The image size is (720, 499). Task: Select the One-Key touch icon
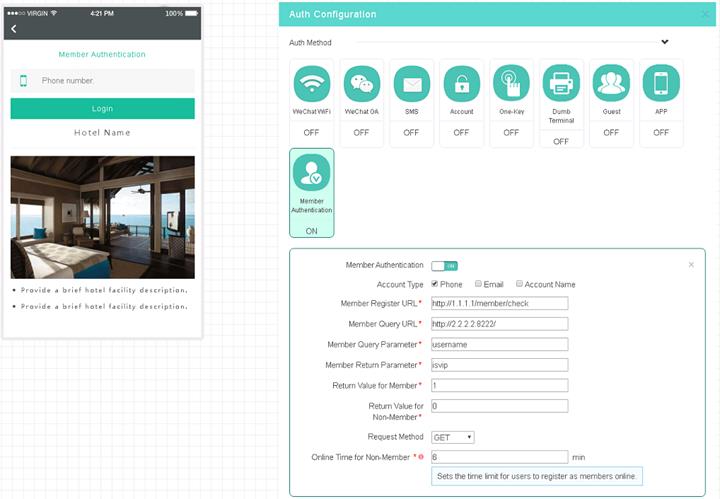coord(512,83)
